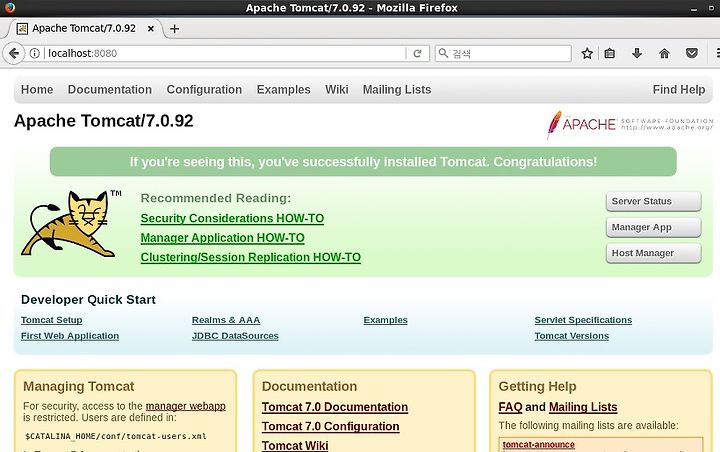
Task: Click the Host Manager button
Action: click(653, 253)
